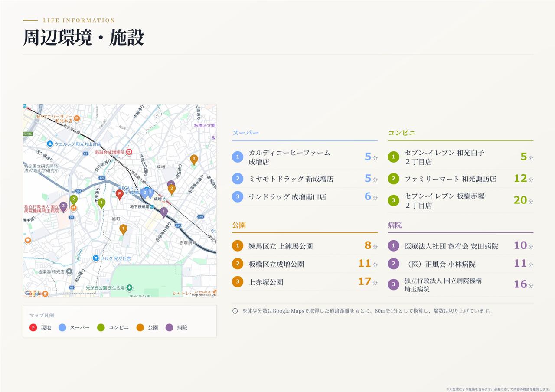The width and height of the screenshot is (555, 392).
Task: Click the purple 病院 legend dot
Action: pyautogui.click(x=169, y=327)
